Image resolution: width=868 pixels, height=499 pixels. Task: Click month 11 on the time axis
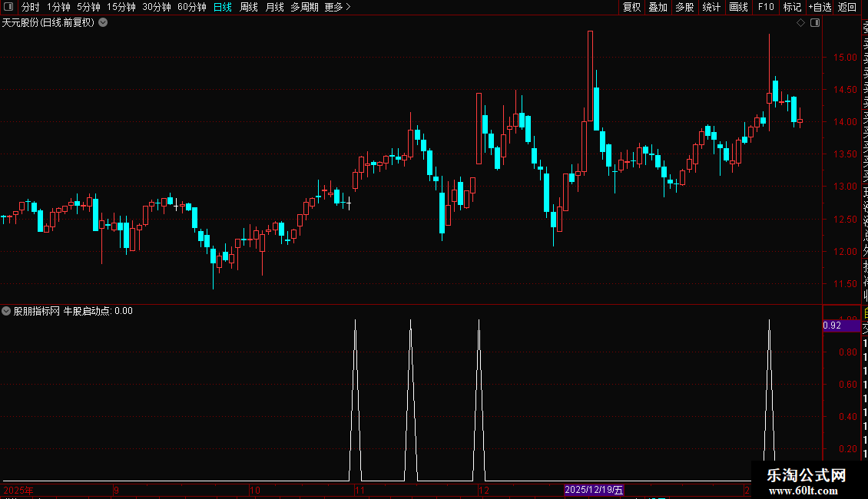359,490
